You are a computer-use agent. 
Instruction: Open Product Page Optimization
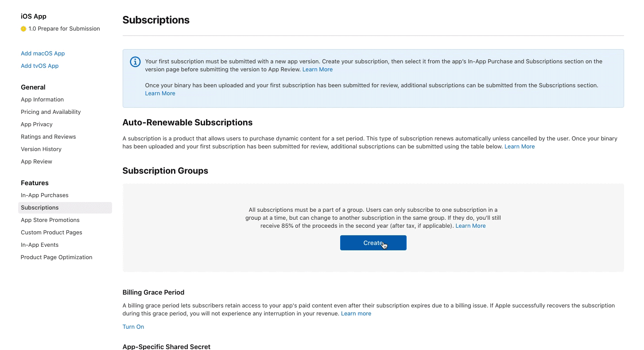(x=56, y=257)
